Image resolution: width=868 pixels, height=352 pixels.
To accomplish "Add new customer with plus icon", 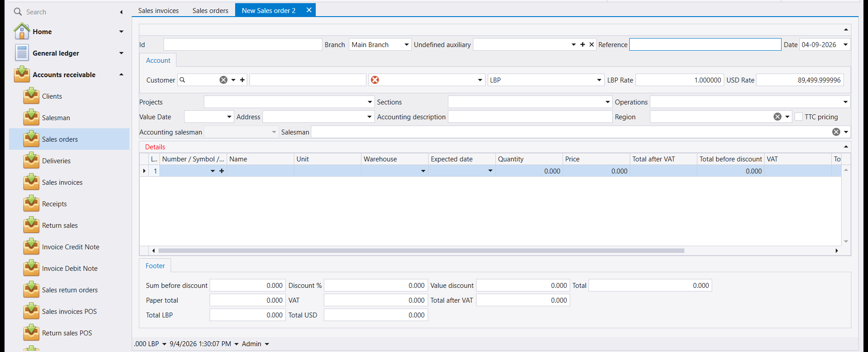I will point(242,80).
